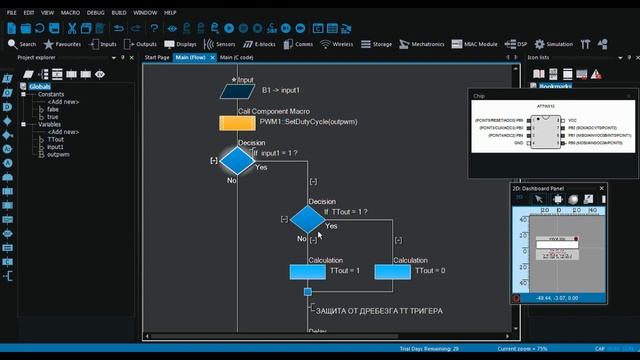The image size is (640, 360).
Task: Click the sphere icon in Dashboard Panel
Action: (x=573, y=199)
